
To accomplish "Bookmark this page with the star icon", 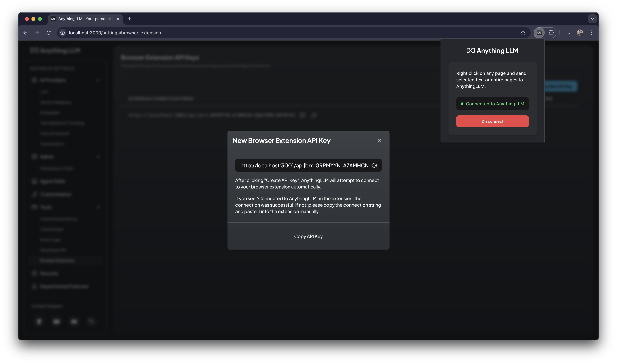I will pyautogui.click(x=523, y=33).
